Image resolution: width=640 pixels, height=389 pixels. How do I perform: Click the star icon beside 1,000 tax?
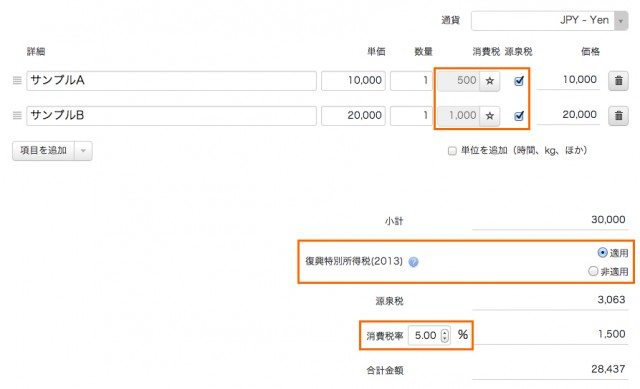click(490, 116)
